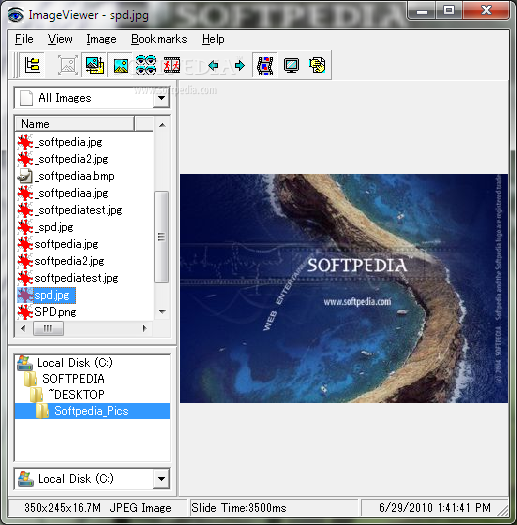Viewport: 517px width, 525px height.
Task: Go to next image with right arrow
Action: (239, 65)
